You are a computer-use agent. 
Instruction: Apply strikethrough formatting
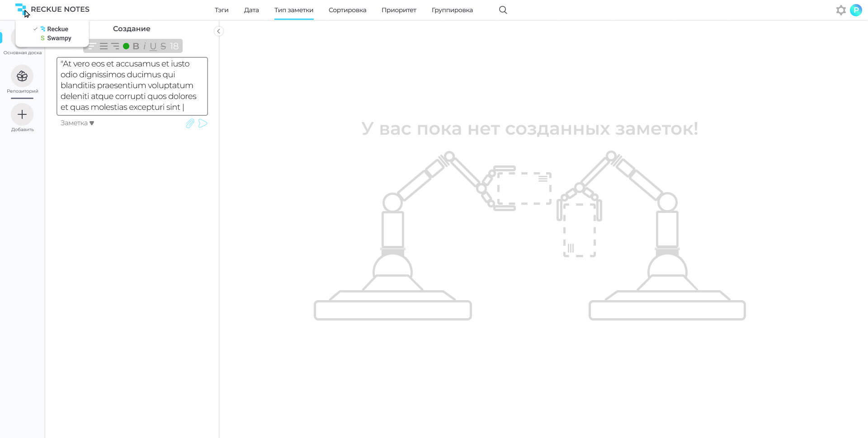tap(163, 46)
